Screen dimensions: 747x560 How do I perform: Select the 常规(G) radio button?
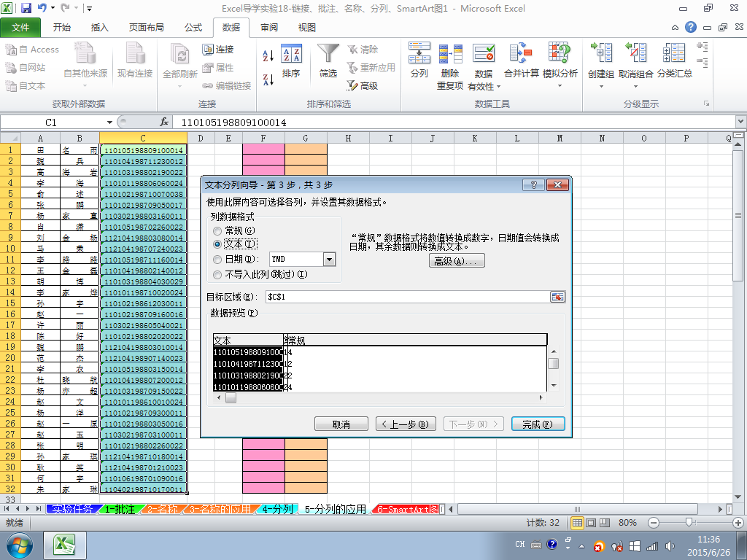217,231
